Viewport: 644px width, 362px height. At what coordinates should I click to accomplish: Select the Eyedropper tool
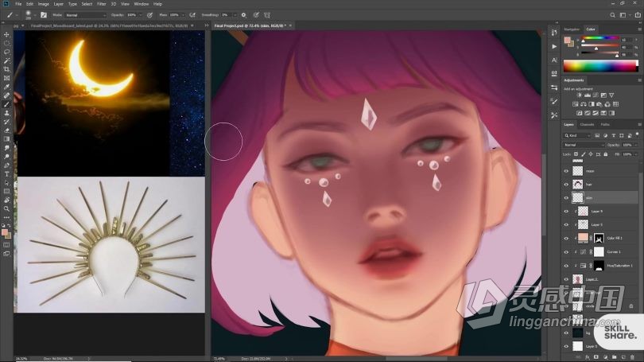pyautogui.click(x=6, y=87)
